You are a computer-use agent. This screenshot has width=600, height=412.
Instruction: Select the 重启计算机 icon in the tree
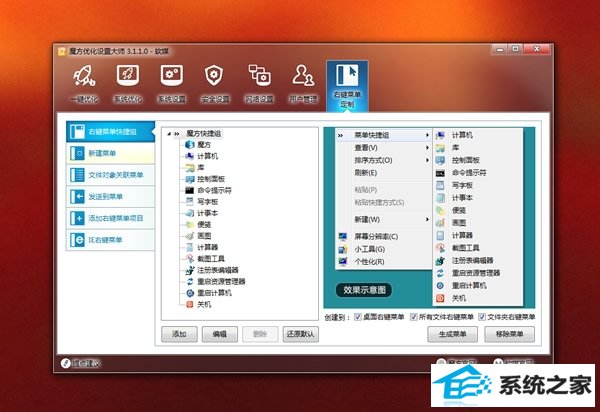[x=190, y=293]
